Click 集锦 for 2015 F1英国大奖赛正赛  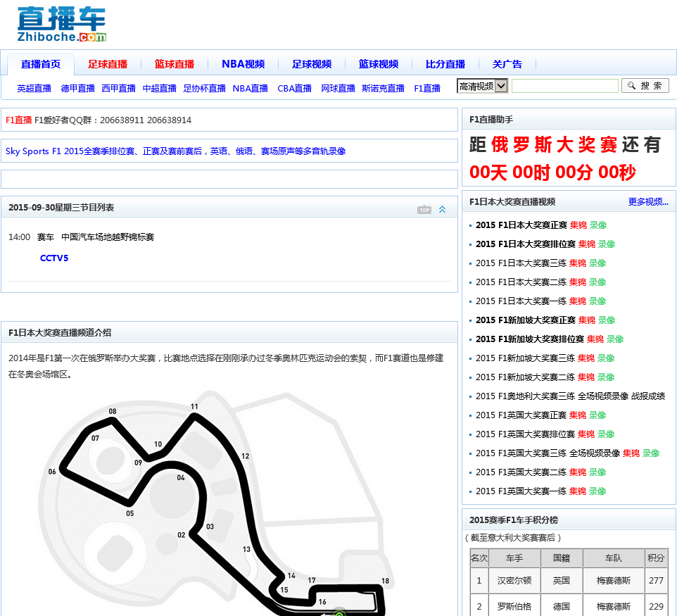[578, 415]
